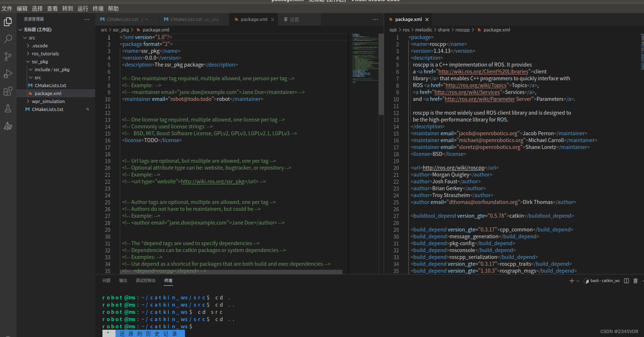Open the 帮助 menu
Image resolution: width=644 pixels, height=337 pixels.
(x=113, y=8)
